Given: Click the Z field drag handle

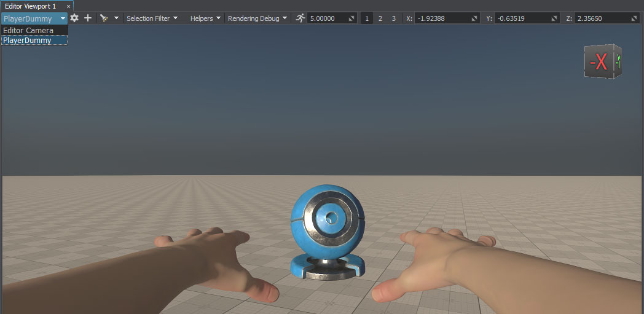Looking at the screenshot, I should coord(635,19).
